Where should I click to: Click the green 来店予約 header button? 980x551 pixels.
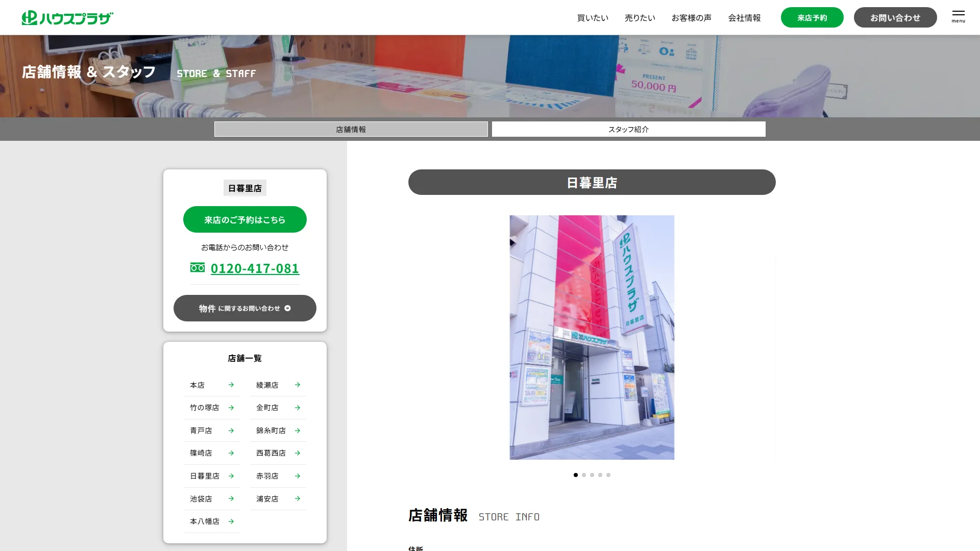click(x=812, y=17)
